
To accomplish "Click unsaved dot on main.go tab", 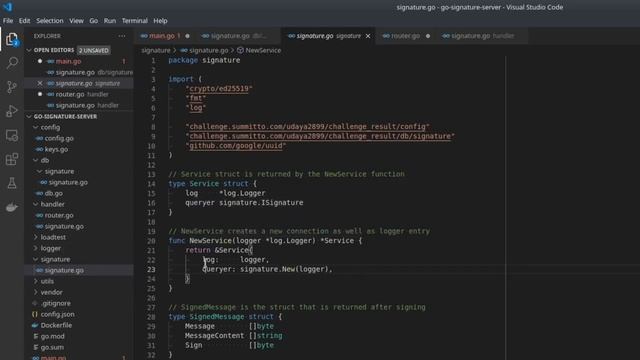I will [187, 36].
